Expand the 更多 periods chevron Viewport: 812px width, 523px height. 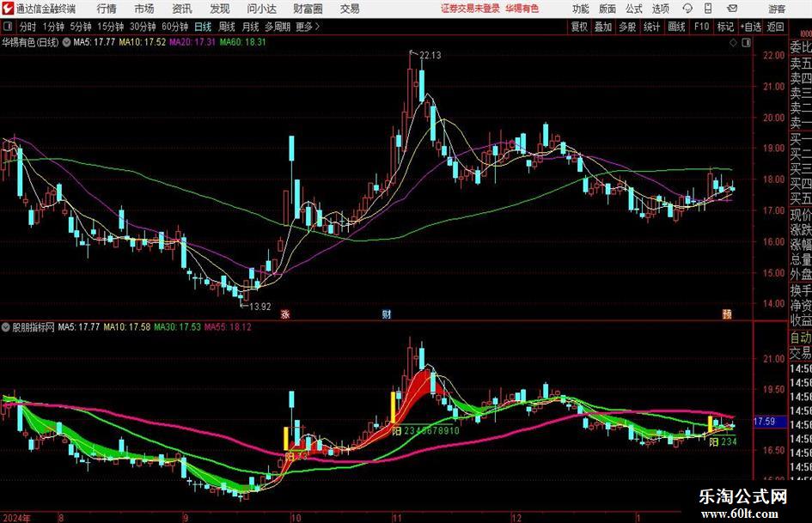point(317,27)
